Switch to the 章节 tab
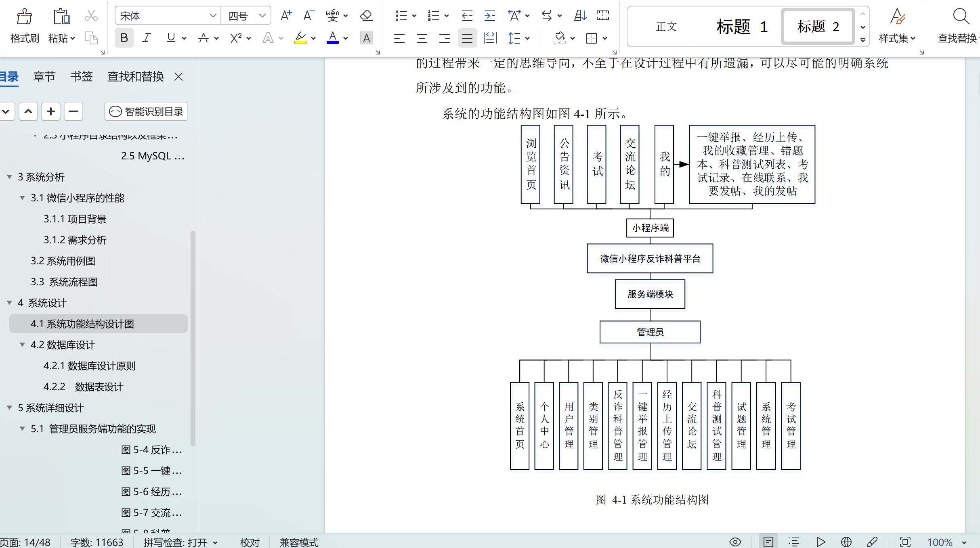980x548 pixels. point(44,77)
